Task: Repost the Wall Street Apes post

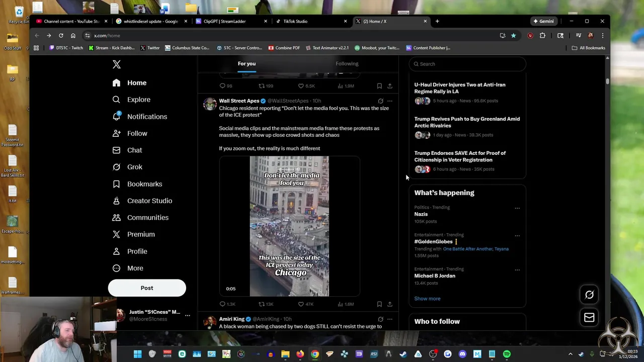Action: 266,304
